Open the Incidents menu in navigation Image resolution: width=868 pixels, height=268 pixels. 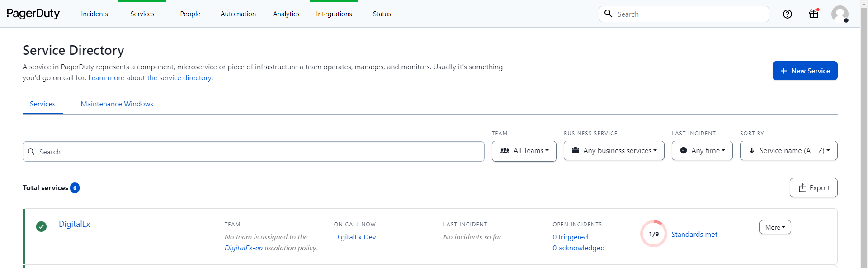point(94,14)
